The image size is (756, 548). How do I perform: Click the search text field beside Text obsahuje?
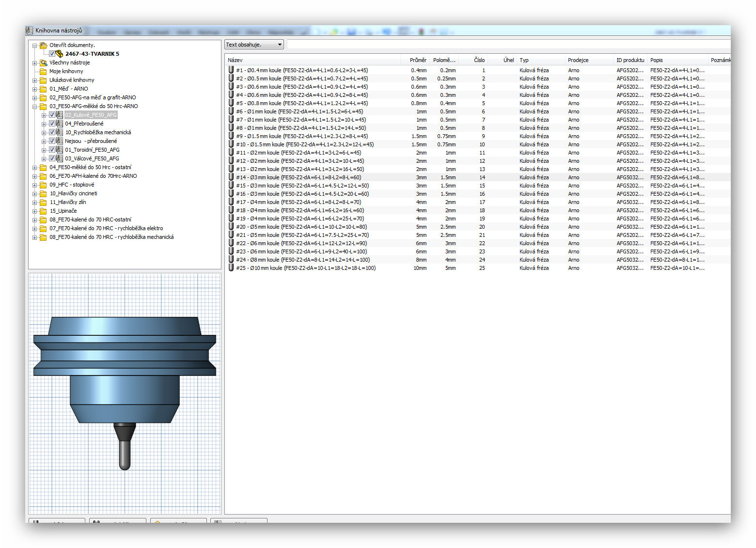pyautogui.click(x=504, y=45)
